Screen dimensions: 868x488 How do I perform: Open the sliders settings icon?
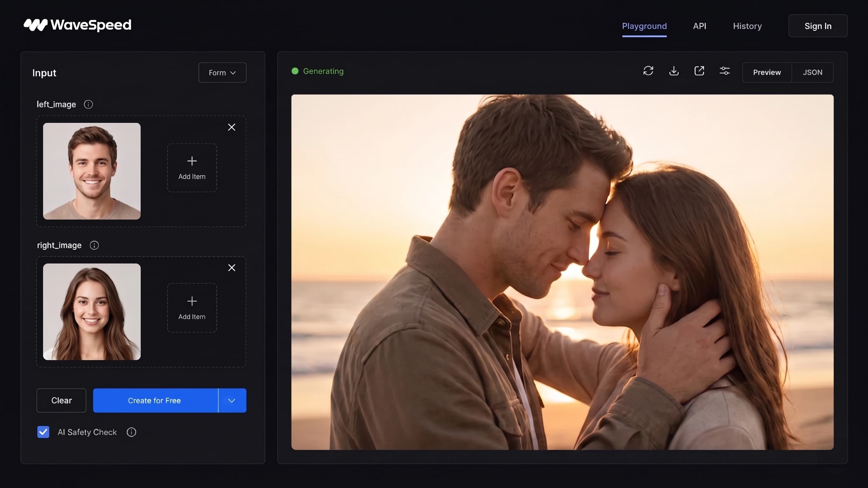click(725, 71)
